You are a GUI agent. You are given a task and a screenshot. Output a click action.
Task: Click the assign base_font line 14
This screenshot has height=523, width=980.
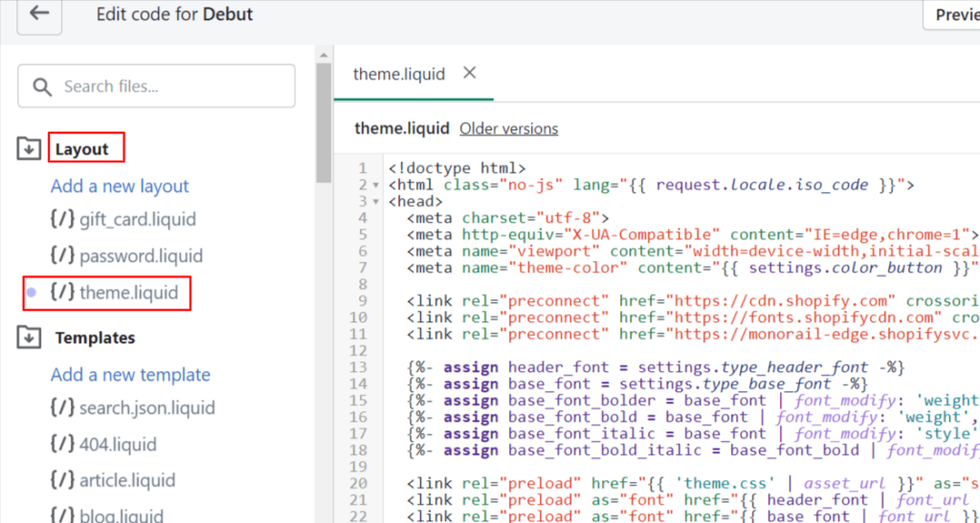636,383
